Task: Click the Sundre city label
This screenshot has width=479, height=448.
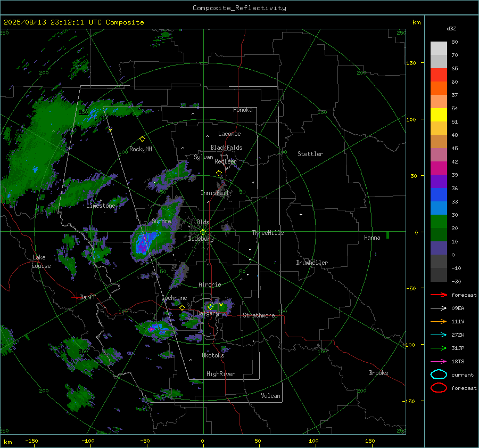Action: [x=161, y=221]
